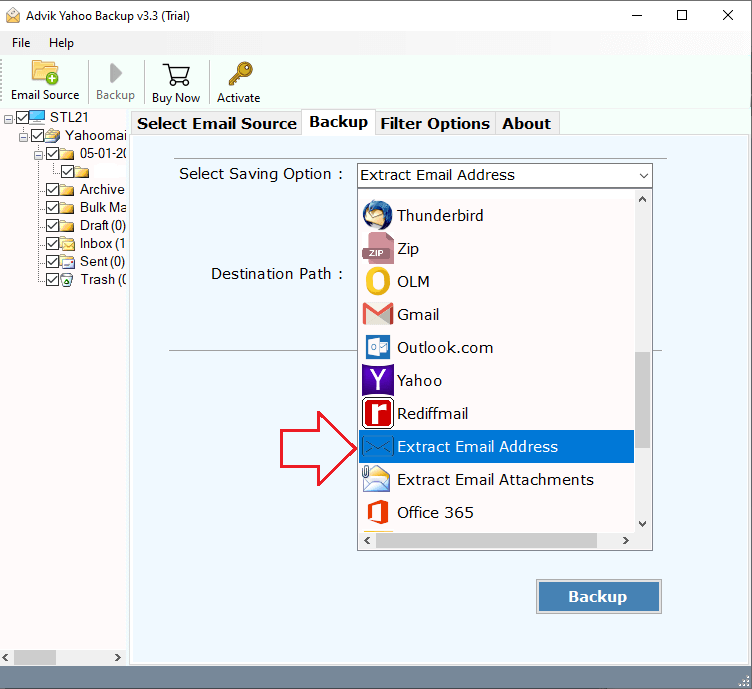Viewport: 752px width, 689px height.
Task: Select the purple Yahoo icon
Action: [377, 380]
